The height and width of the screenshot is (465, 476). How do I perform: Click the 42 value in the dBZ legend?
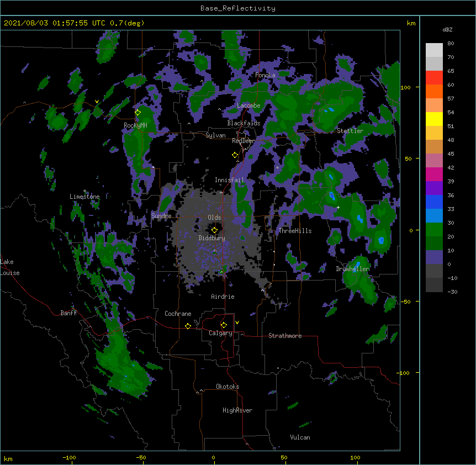(x=451, y=167)
